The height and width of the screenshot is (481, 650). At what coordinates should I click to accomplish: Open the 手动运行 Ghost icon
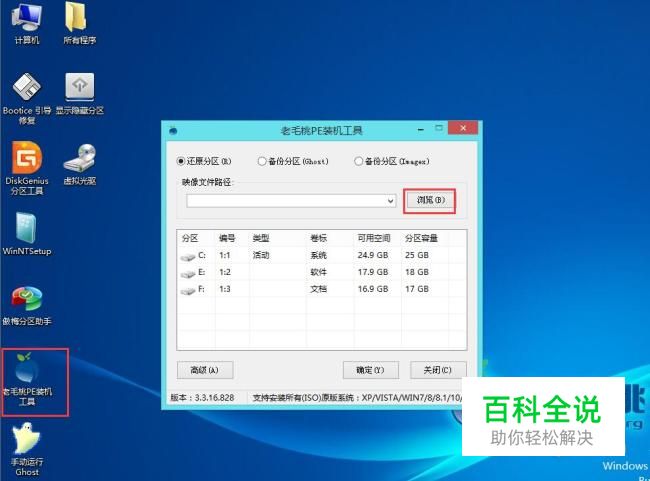pos(27,449)
